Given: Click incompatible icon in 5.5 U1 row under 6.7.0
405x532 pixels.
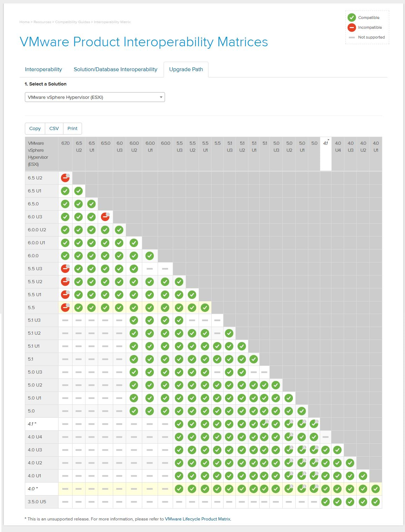Looking at the screenshot, I should [65, 295].
